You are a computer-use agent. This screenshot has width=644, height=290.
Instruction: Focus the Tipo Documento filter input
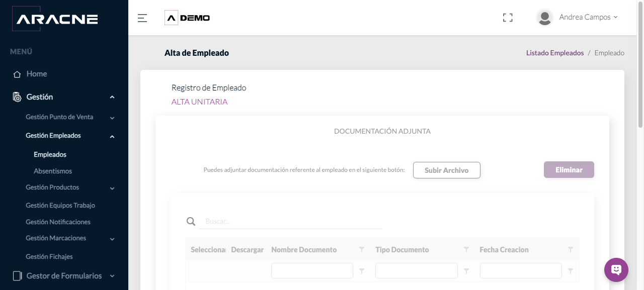click(x=417, y=270)
